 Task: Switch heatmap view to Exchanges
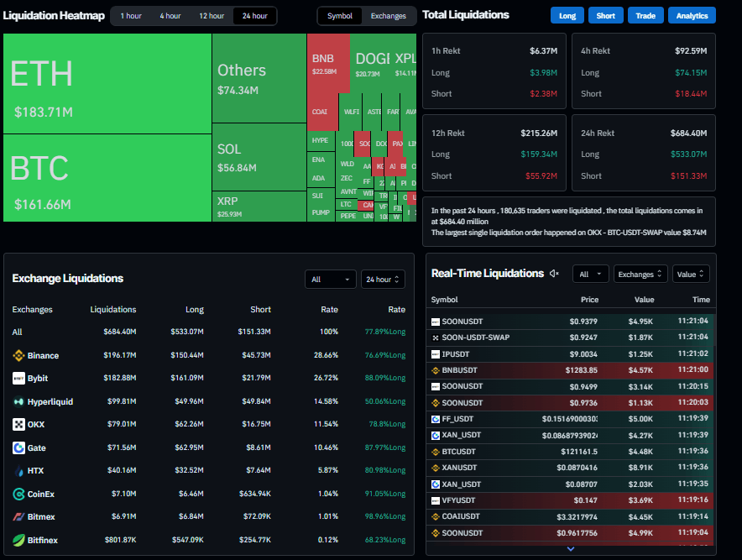point(388,16)
